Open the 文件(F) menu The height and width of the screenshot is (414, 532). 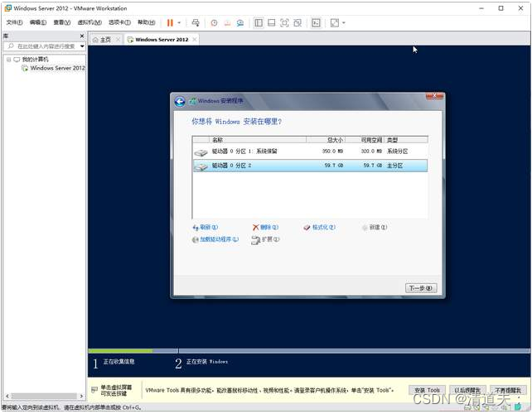pos(14,22)
